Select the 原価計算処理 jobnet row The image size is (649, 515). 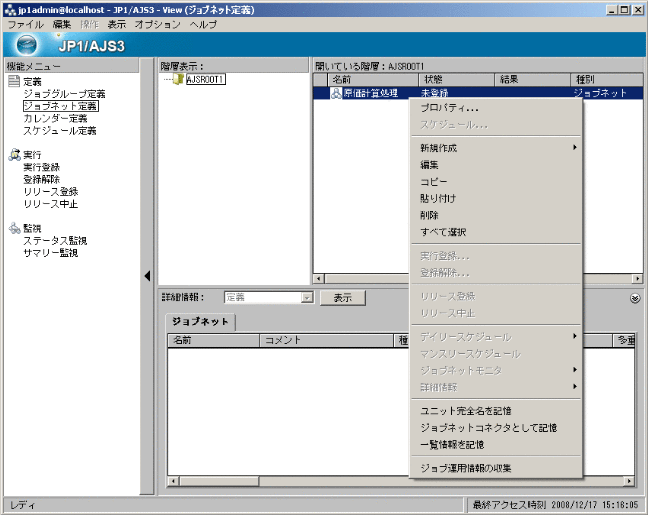[x=478, y=93]
